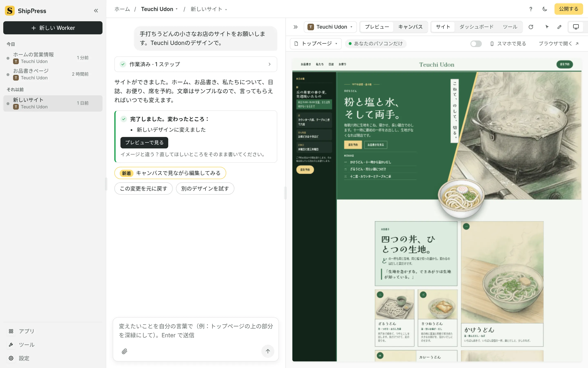
Task: Click the あなたのパソコンだけ status badge
Action: (x=376, y=44)
